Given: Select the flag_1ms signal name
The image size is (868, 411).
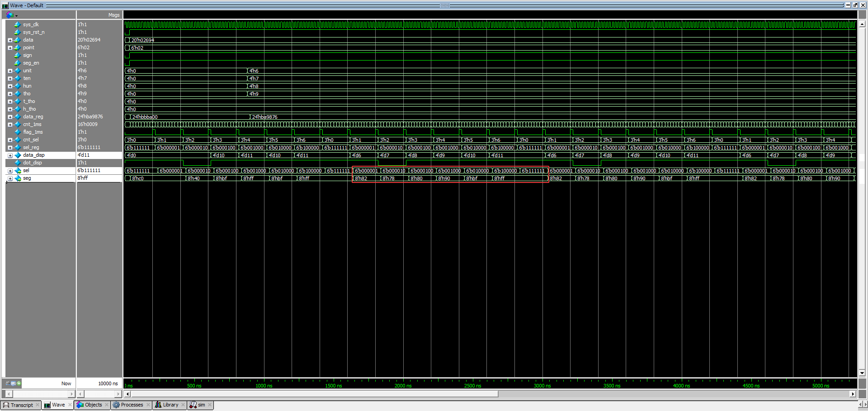Looking at the screenshot, I should [x=33, y=132].
